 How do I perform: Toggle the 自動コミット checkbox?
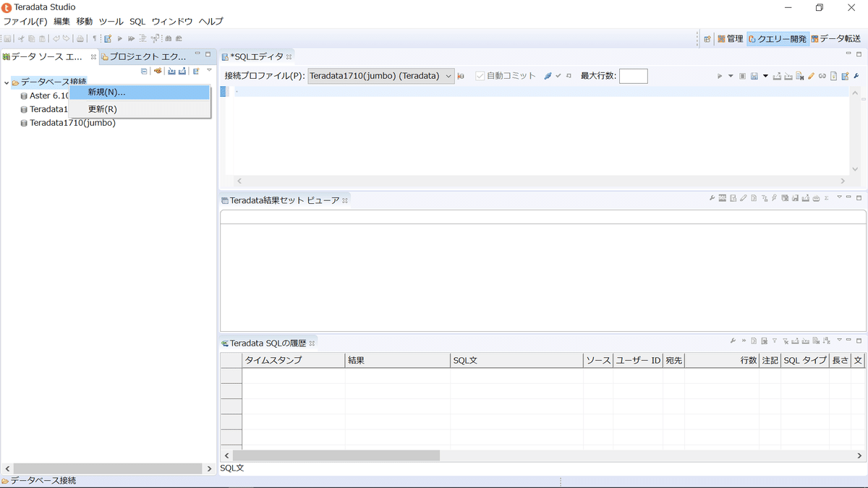click(x=480, y=76)
